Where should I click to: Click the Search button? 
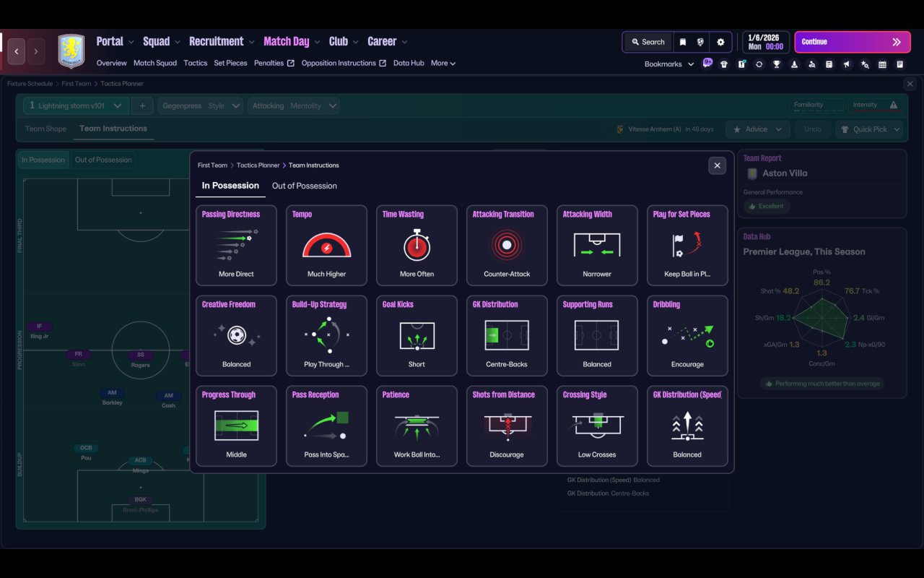(x=647, y=42)
